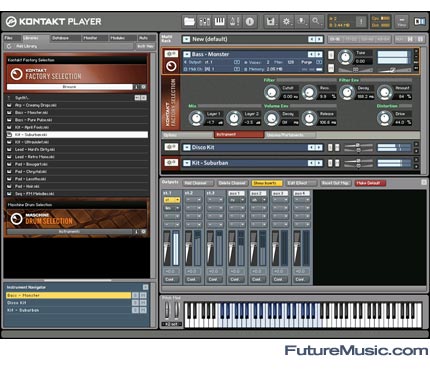The height and width of the screenshot is (370, 430).
Task: Open the wrench edit icon of Bass - Monster
Action: pyautogui.click(x=171, y=54)
